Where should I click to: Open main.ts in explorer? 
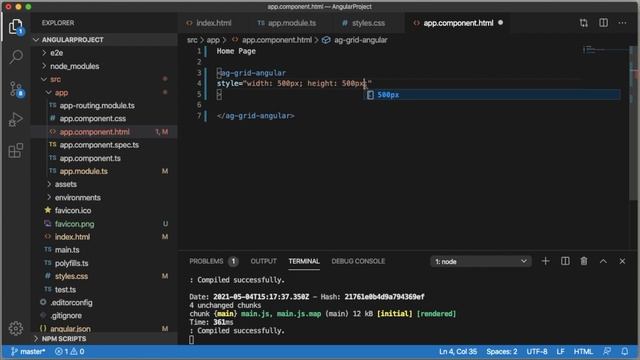coord(67,250)
